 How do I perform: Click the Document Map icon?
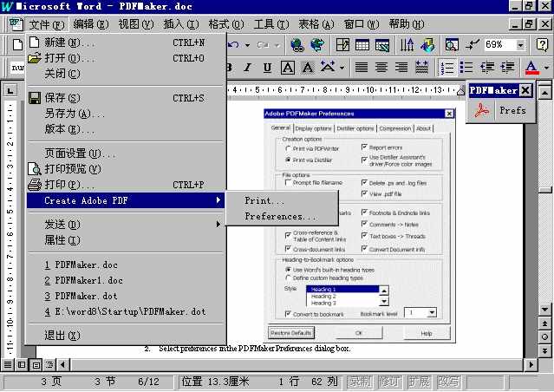point(452,45)
